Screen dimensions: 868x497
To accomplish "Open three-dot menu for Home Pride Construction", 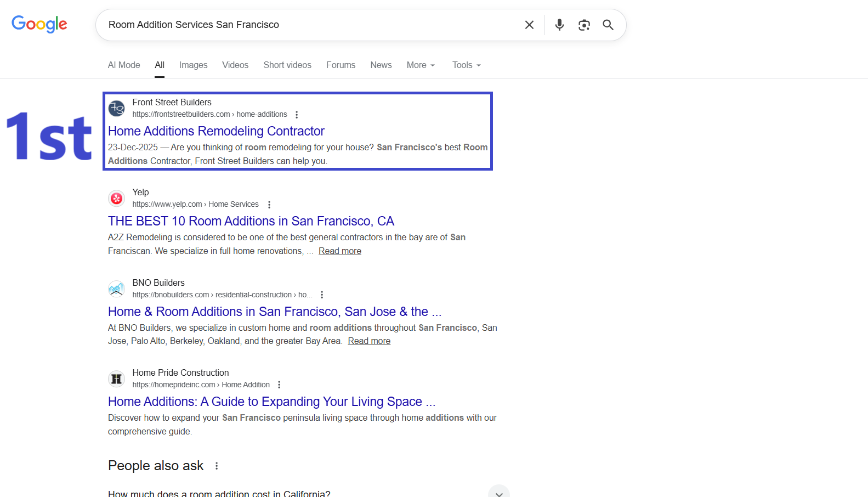I will [x=279, y=385].
